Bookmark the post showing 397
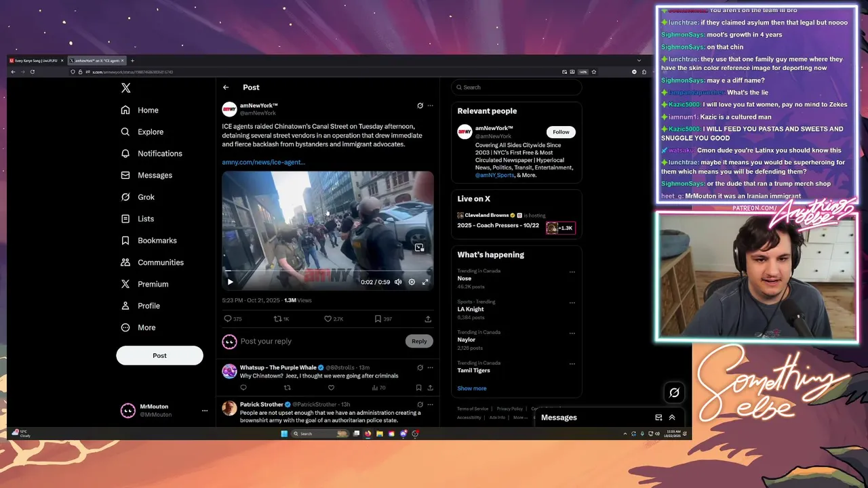This screenshot has width=868, height=488. 383,319
